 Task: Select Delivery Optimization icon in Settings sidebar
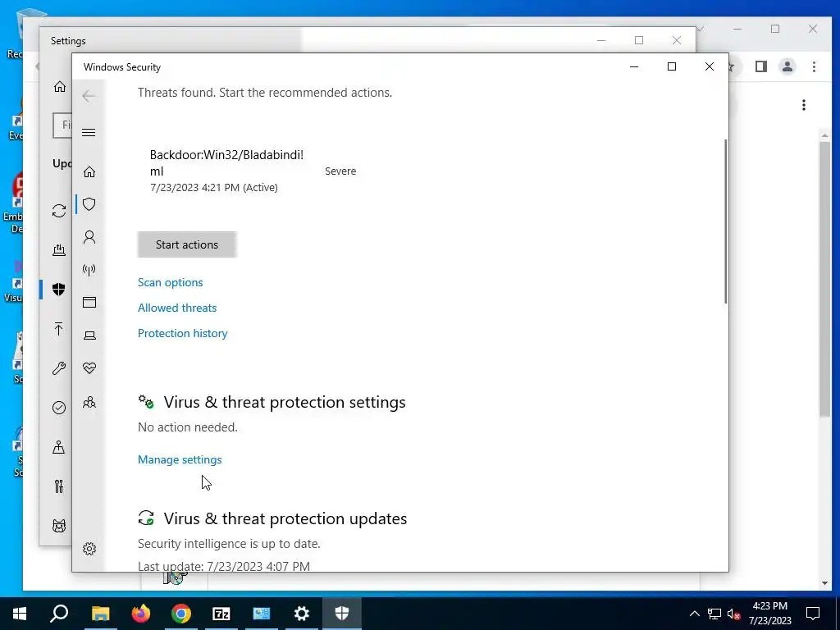[59, 250]
